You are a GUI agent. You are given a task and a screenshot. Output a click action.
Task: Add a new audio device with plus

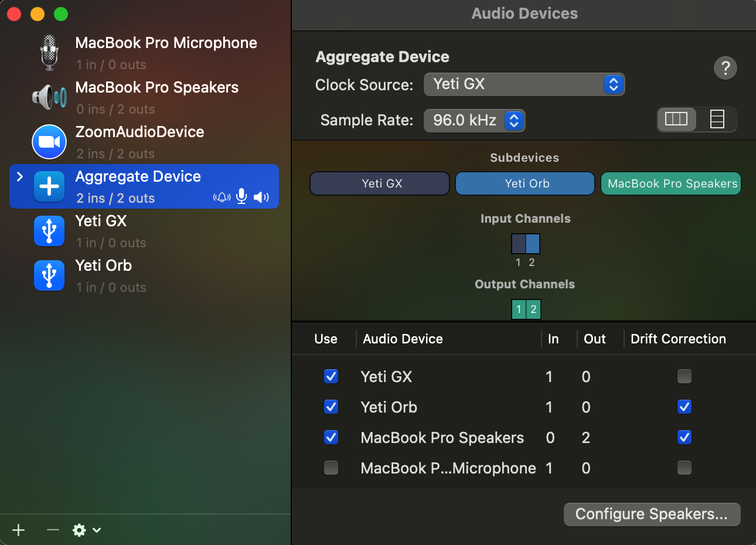pyautogui.click(x=19, y=530)
